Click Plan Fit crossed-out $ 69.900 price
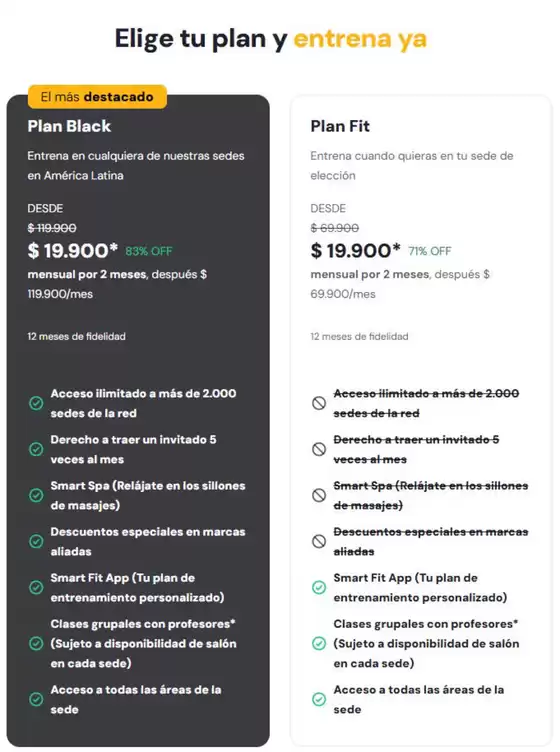The height and width of the screenshot is (752, 560). 335,228
